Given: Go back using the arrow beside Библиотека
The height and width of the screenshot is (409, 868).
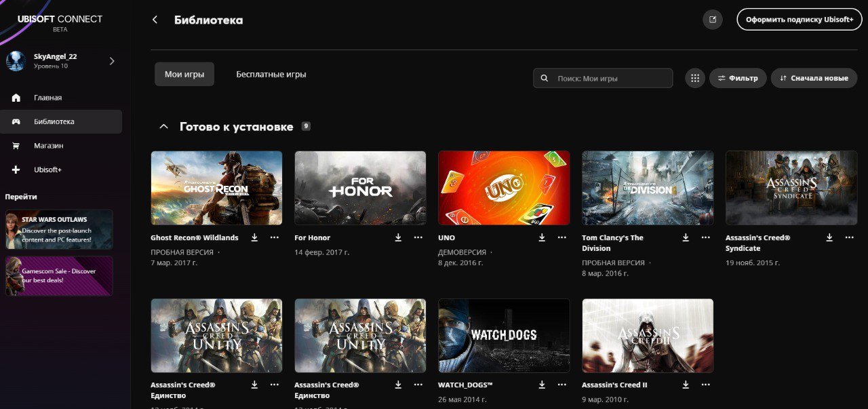Looking at the screenshot, I should (x=155, y=20).
